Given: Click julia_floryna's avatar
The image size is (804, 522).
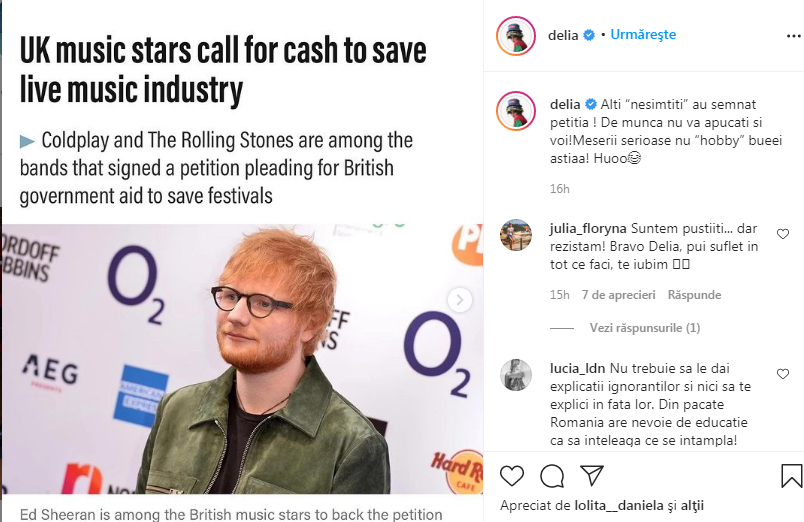Looking at the screenshot, I should point(515,234).
